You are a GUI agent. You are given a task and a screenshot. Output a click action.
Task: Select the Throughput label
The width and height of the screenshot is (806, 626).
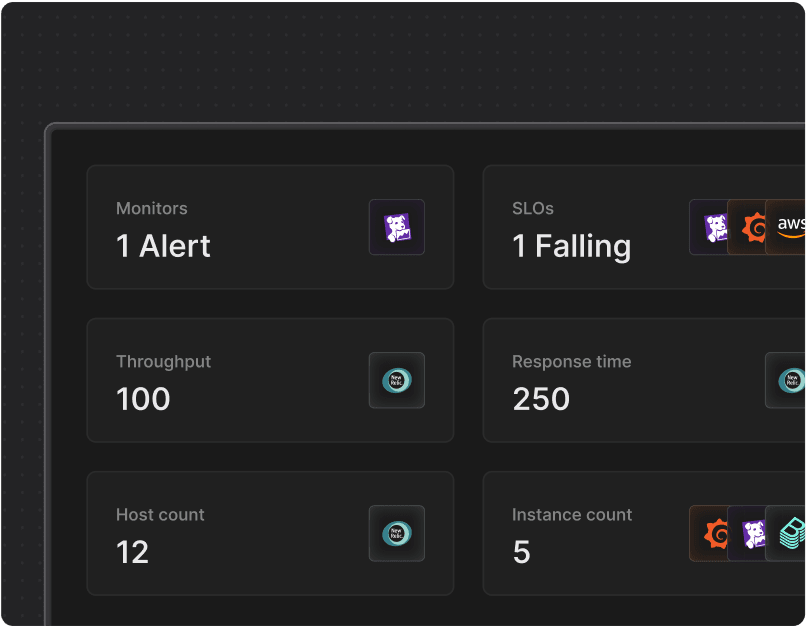point(163,362)
